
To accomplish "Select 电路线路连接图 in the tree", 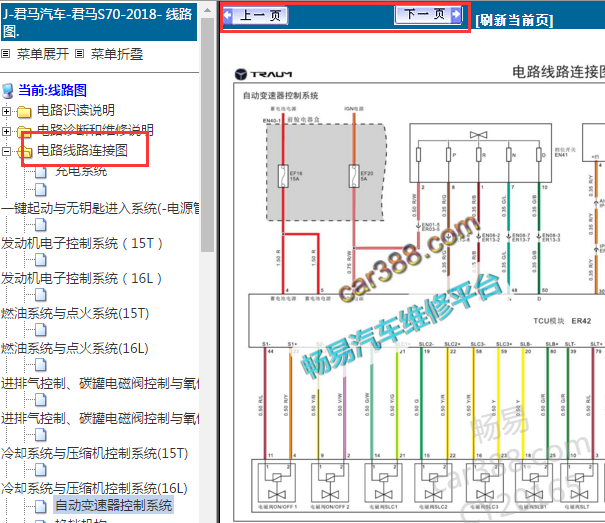I will pos(82,150).
